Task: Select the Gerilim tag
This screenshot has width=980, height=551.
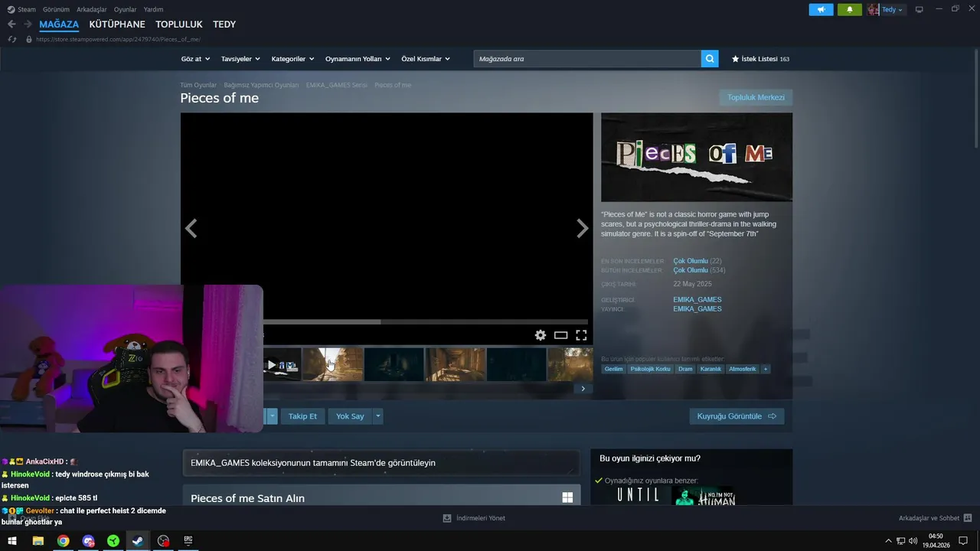Action: [x=613, y=369]
